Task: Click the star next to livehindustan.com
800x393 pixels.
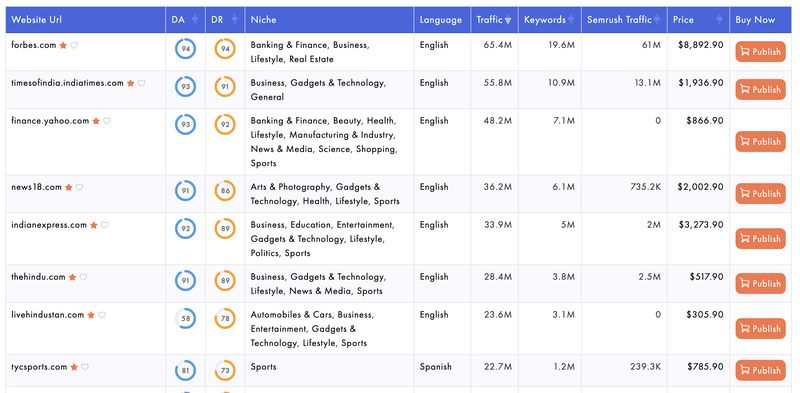Action: pos(91,315)
